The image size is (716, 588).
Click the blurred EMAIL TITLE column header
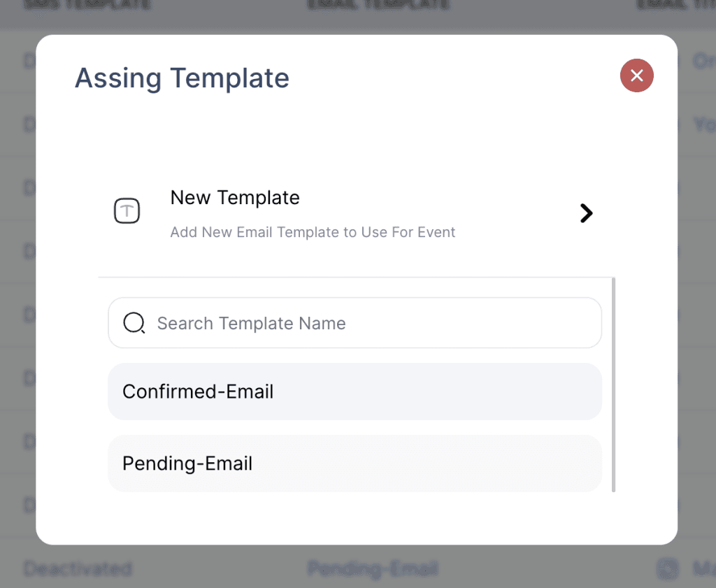tap(675, 5)
